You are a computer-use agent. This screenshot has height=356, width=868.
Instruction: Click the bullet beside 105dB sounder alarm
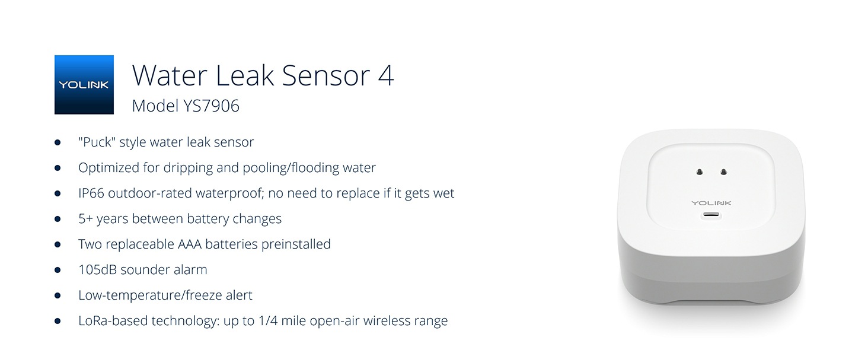click(58, 270)
